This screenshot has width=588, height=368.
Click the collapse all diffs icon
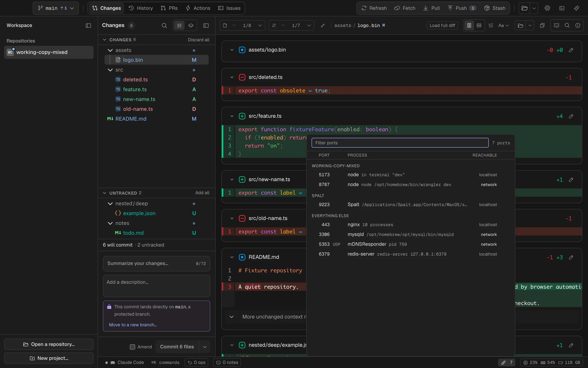(x=323, y=25)
